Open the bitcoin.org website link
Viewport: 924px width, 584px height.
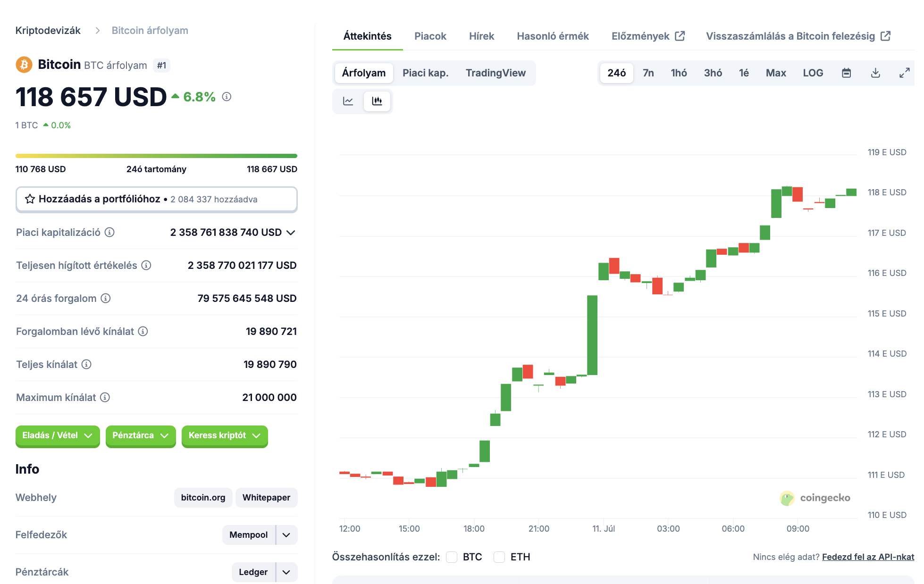(x=203, y=498)
